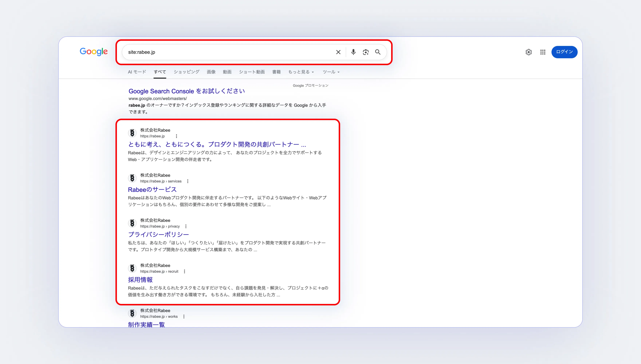Click the Google プロモーション label
Screen dimensions: 641x364
tap(310, 86)
